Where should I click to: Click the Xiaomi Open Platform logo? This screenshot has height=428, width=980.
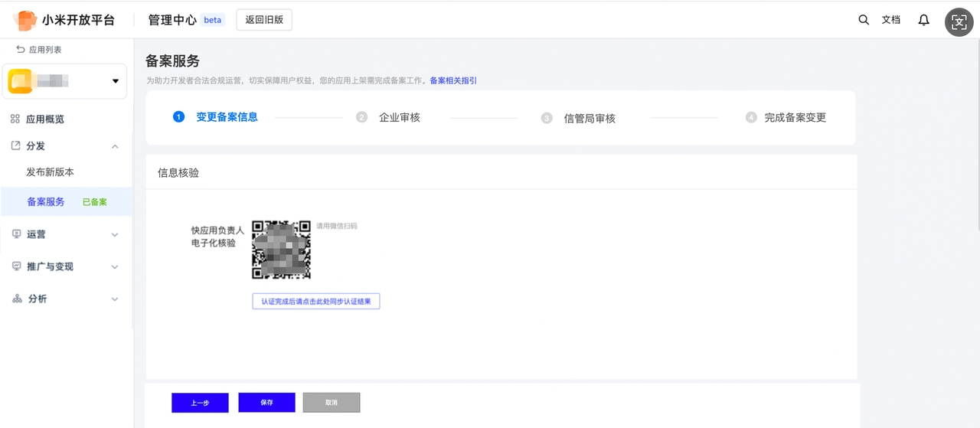point(25,21)
